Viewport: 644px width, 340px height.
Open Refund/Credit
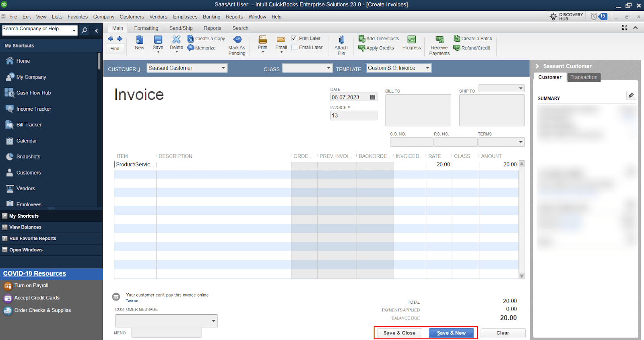(x=472, y=48)
